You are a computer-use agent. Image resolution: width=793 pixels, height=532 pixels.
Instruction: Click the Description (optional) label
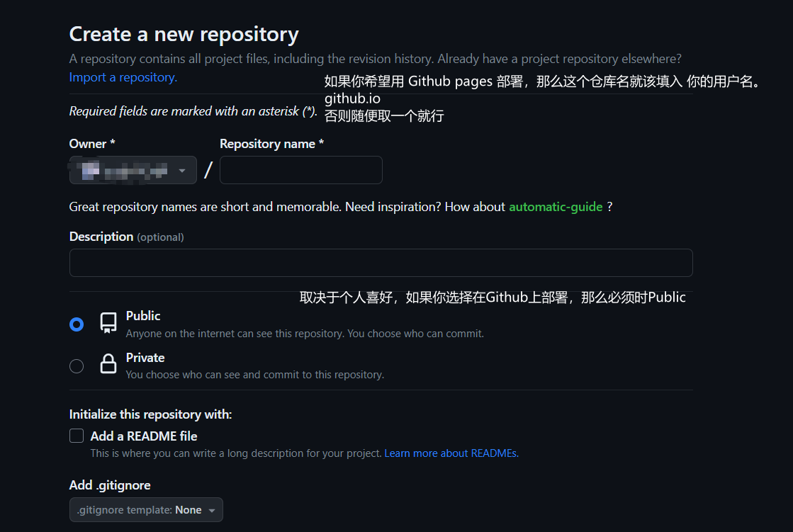point(126,237)
